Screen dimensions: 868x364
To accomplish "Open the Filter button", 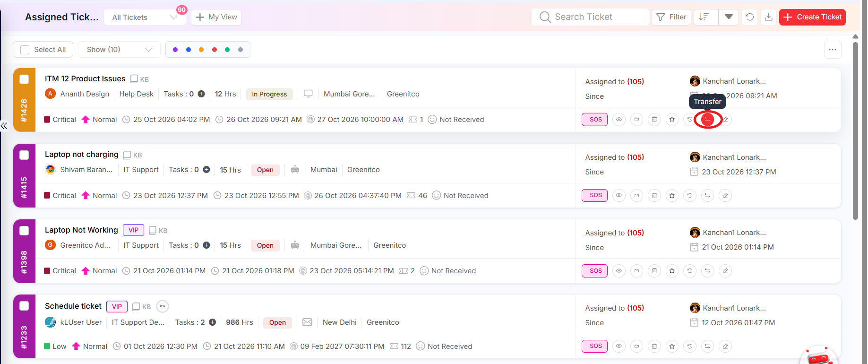I will 671,17.
